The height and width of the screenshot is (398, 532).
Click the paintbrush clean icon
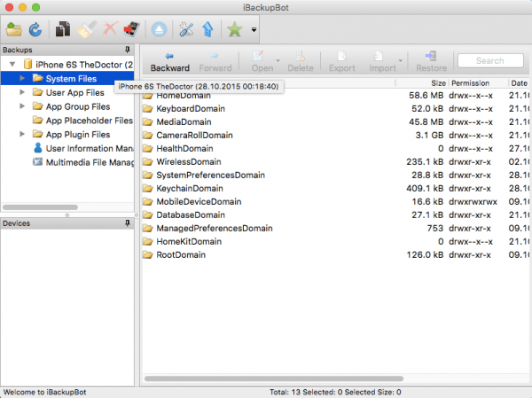tap(86, 29)
